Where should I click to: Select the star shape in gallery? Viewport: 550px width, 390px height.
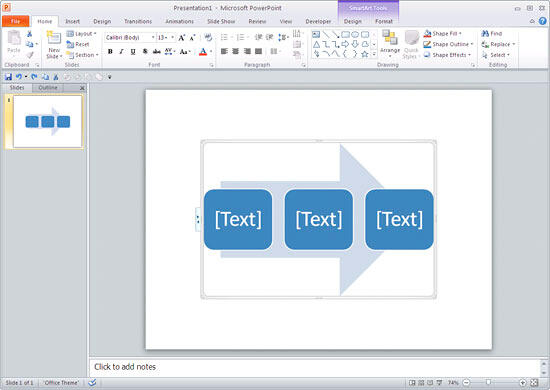pos(365,54)
